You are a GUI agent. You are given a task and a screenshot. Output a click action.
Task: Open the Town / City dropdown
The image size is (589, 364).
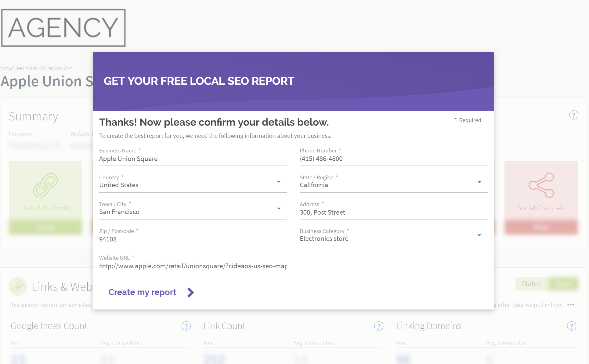[x=193, y=212]
